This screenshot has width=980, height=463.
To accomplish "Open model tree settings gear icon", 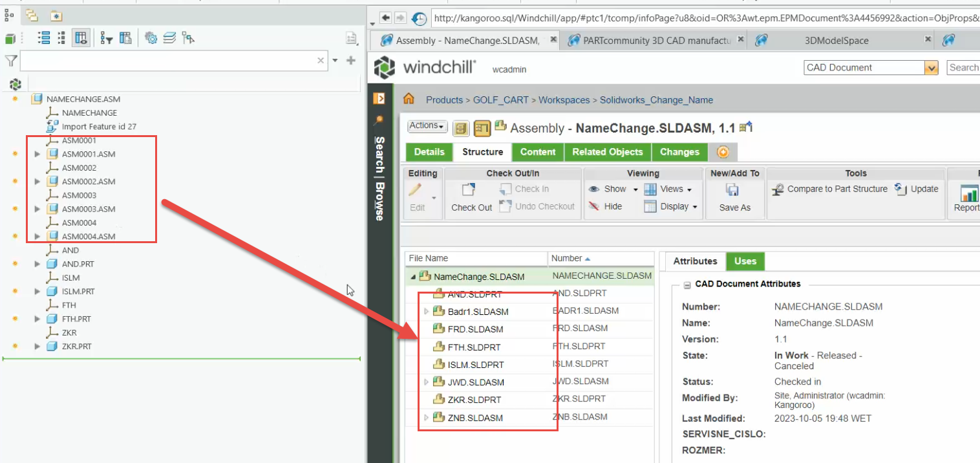I will click(151, 38).
